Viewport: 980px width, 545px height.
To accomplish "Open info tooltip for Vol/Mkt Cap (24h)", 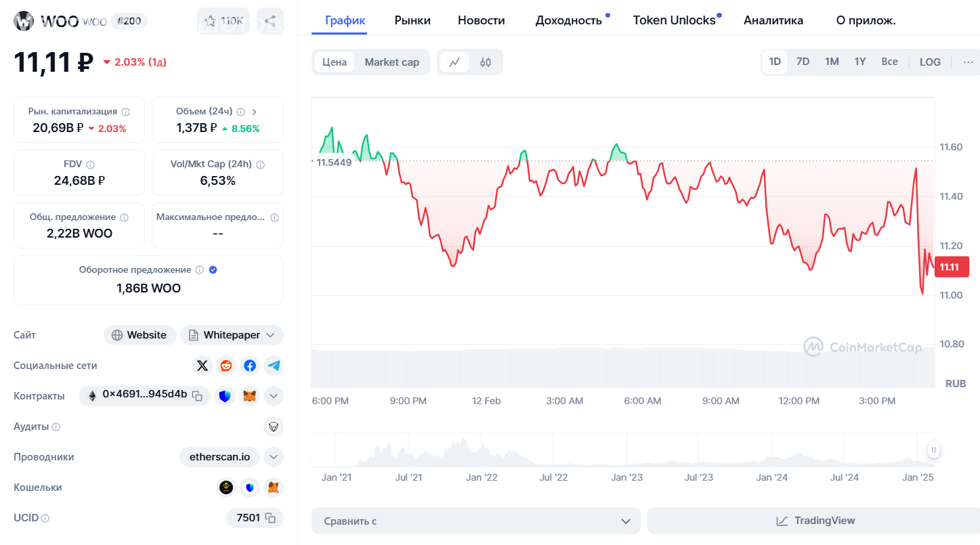I will tap(261, 165).
